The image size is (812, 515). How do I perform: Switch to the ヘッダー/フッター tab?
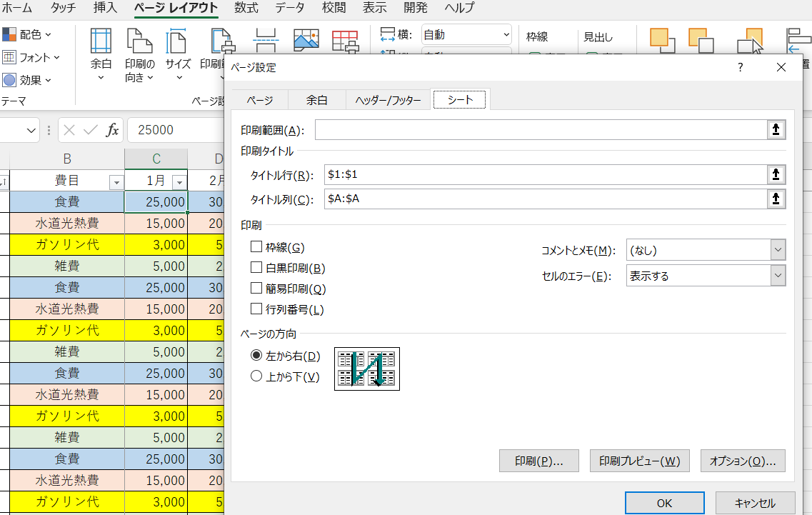click(x=388, y=100)
